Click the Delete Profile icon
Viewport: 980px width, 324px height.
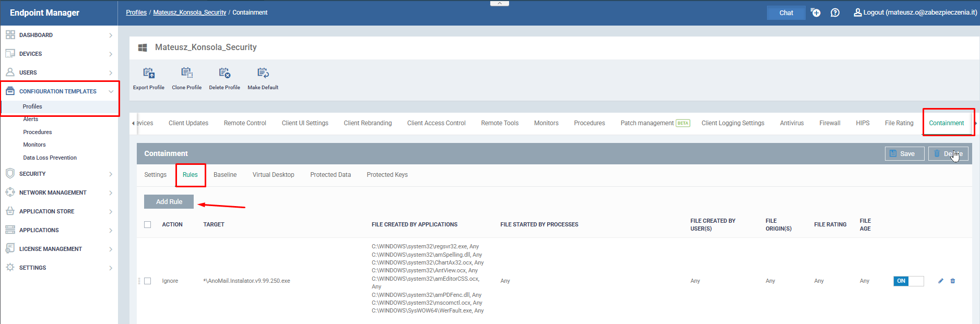point(225,73)
